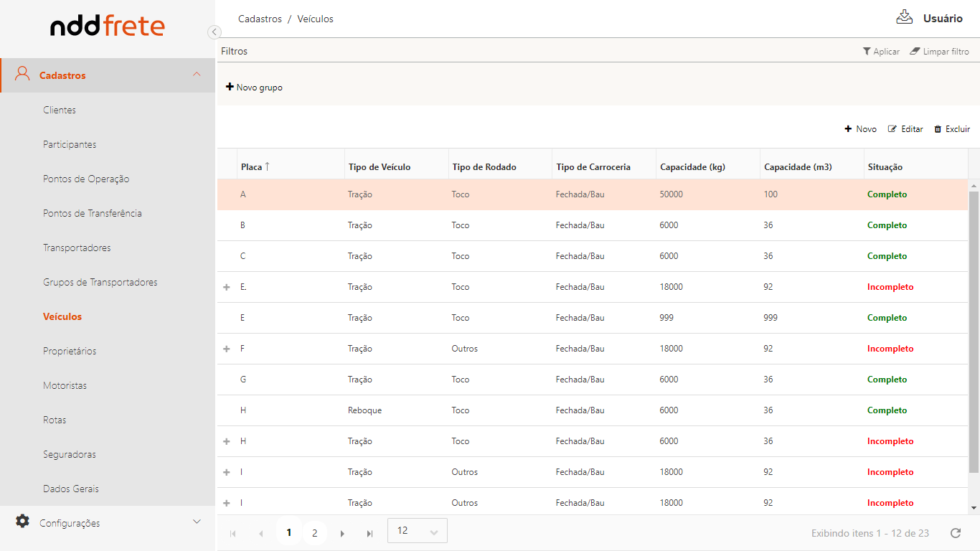Open Transportadores in the sidebar

77,248
